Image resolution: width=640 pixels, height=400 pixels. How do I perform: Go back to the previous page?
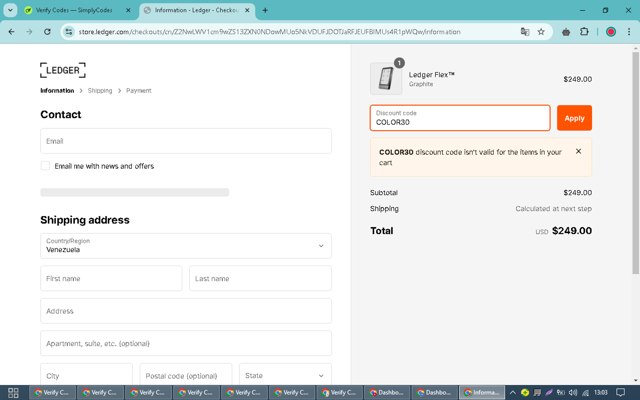point(11,32)
